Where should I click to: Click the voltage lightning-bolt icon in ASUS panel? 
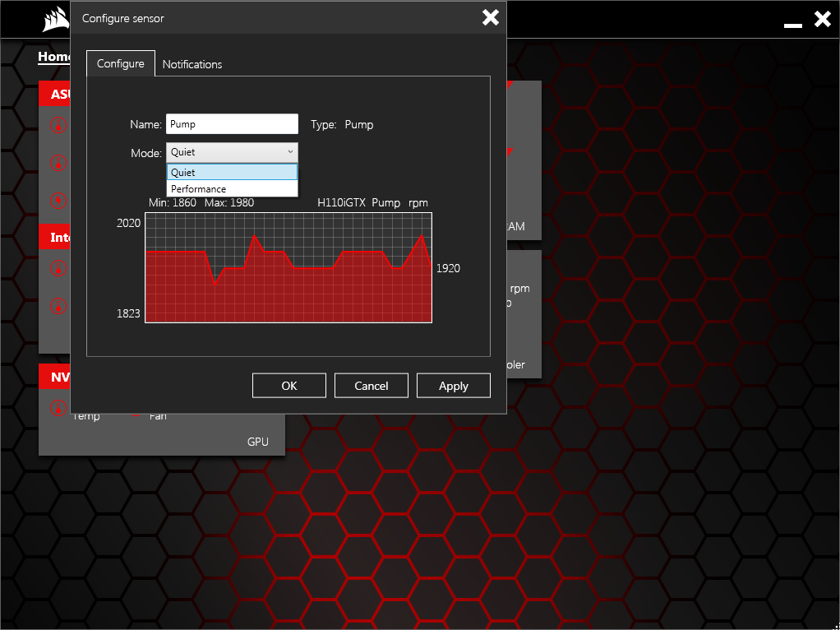point(58,201)
